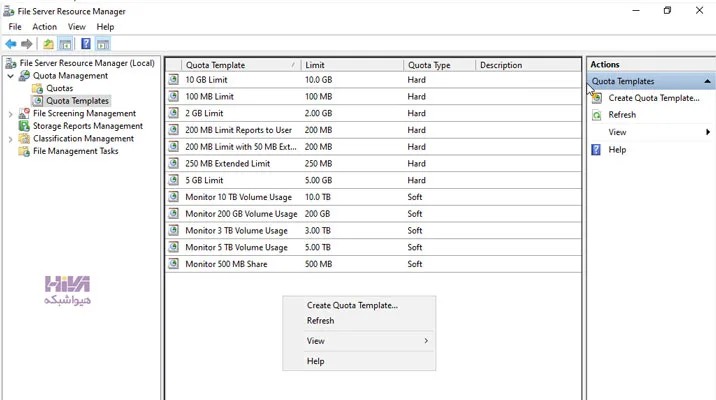Select 'Monitor 10 TB Volume Usage' name
Viewport: 716px width, 400px height.
pos(238,197)
